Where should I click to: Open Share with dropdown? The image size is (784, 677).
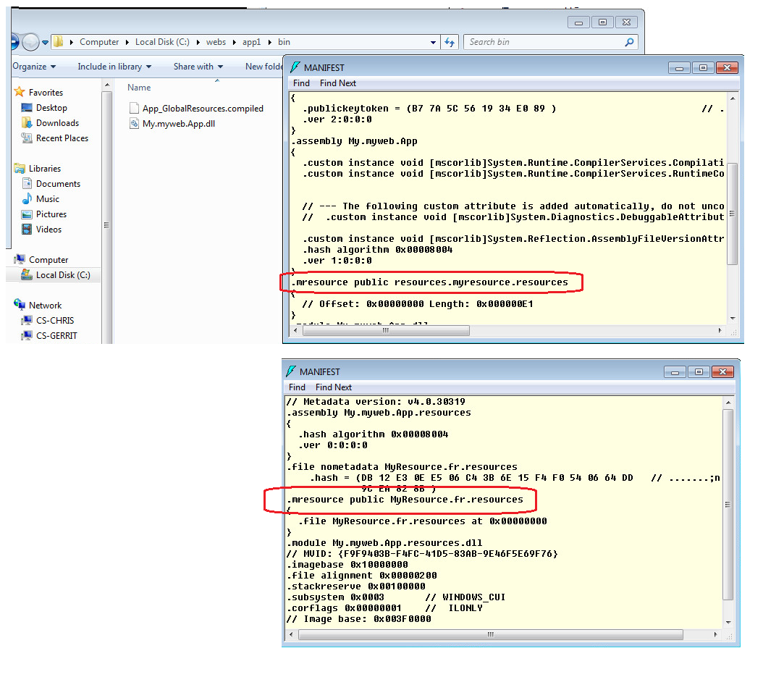click(x=198, y=67)
